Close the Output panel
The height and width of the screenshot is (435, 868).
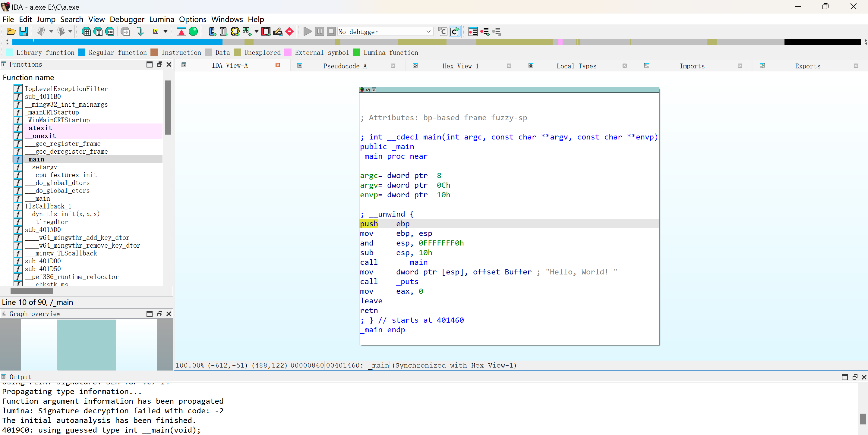tap(863, 377)
